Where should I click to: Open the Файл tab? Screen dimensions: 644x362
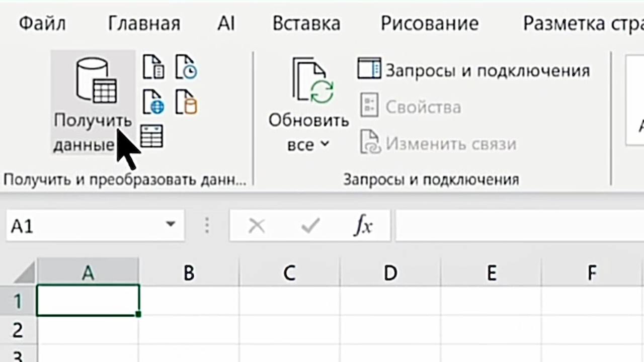click(x=42, y=24)
